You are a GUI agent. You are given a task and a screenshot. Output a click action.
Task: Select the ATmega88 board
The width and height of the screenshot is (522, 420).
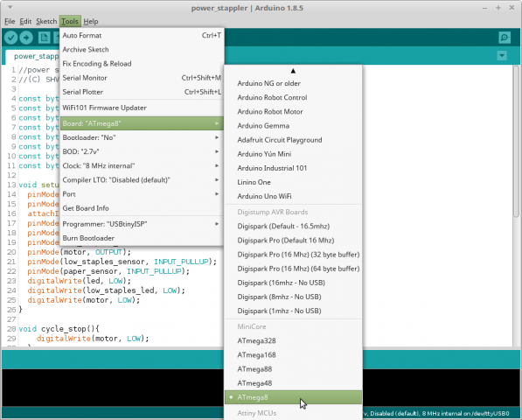[x=293, y=369]
